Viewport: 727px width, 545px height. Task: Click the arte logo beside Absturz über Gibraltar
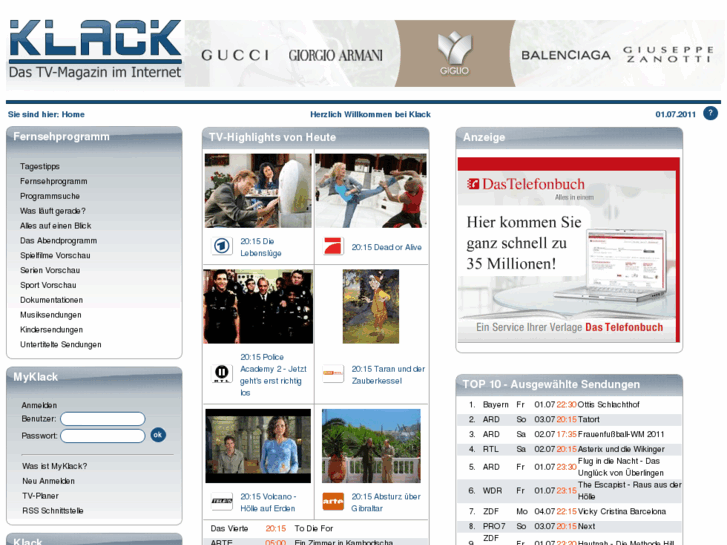tap(333, 501)
